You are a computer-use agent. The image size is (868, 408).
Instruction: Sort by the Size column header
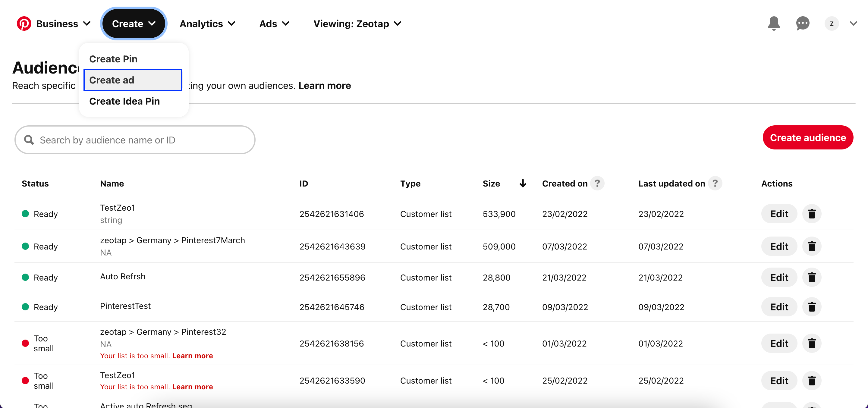tap(491, 184)
